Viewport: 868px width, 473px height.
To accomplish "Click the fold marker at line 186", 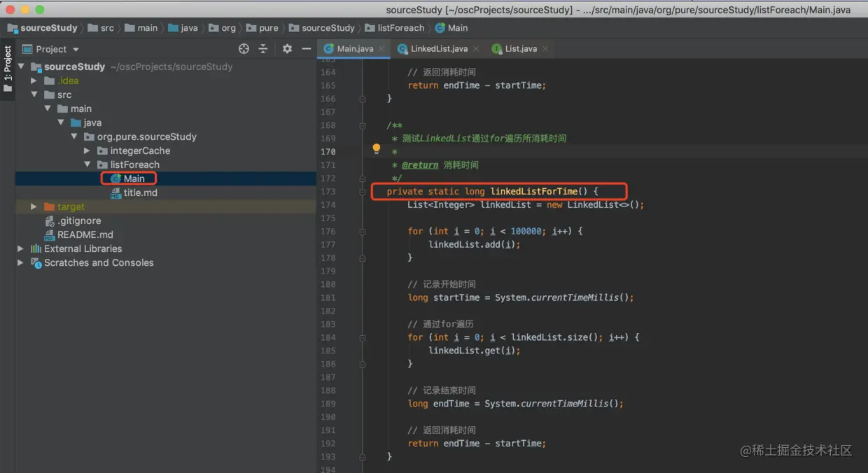I will [x=363, y=364].
